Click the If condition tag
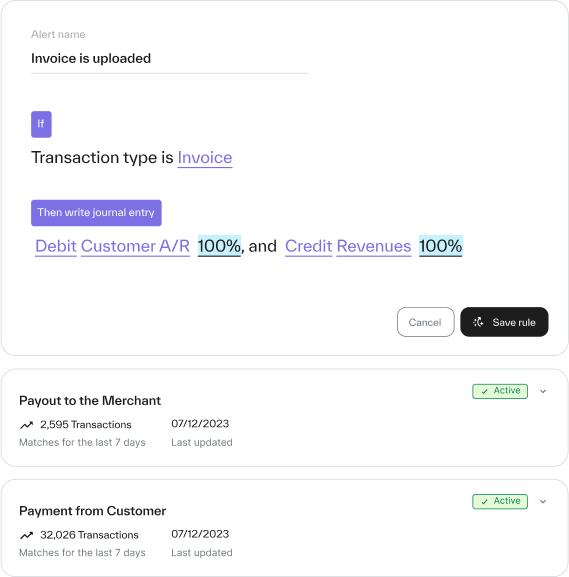 [41, 124]
